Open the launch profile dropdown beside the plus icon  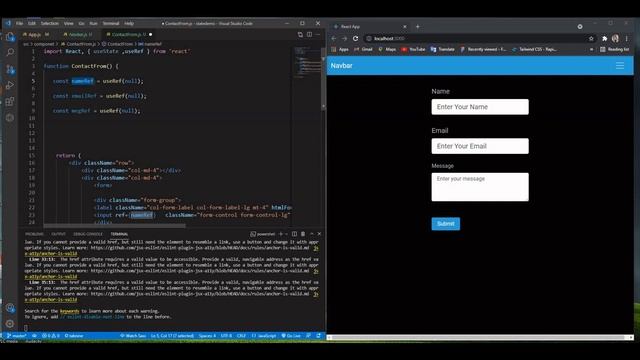click(x=287, y=234)
